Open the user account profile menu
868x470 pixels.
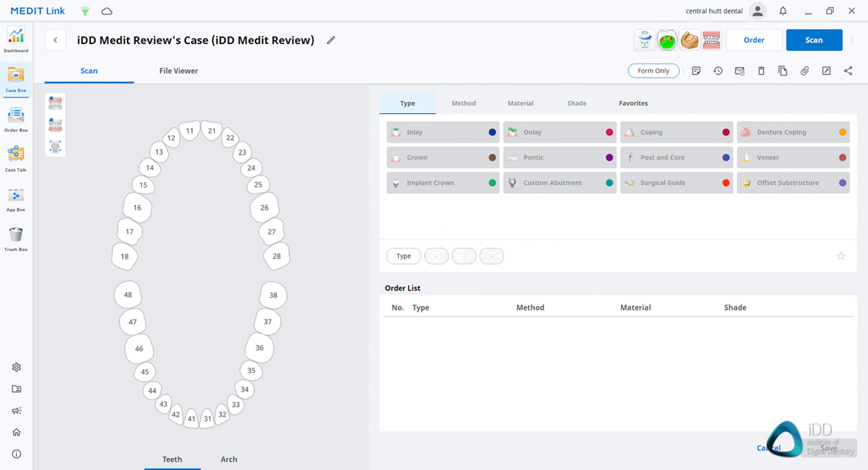[757, 11]
